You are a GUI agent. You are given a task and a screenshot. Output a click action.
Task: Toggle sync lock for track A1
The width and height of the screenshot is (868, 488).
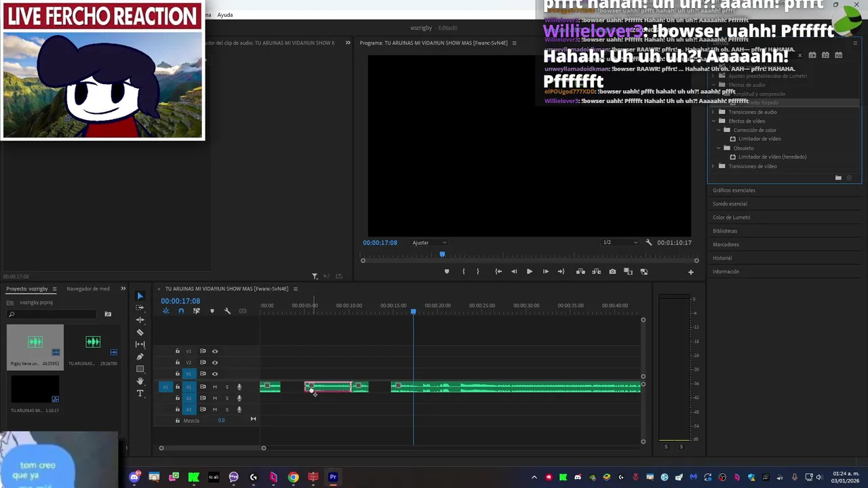(202, 387)
